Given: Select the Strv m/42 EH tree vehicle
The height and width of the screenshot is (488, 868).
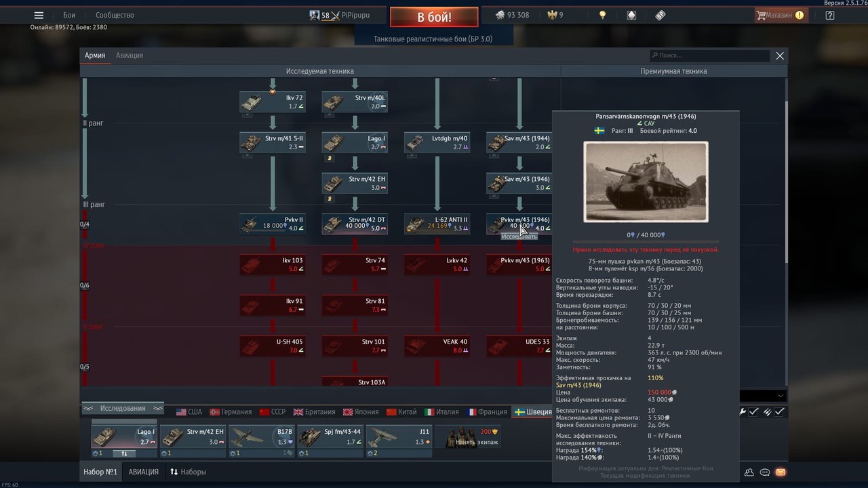Looking at the screenshot, I should point(355,184).
